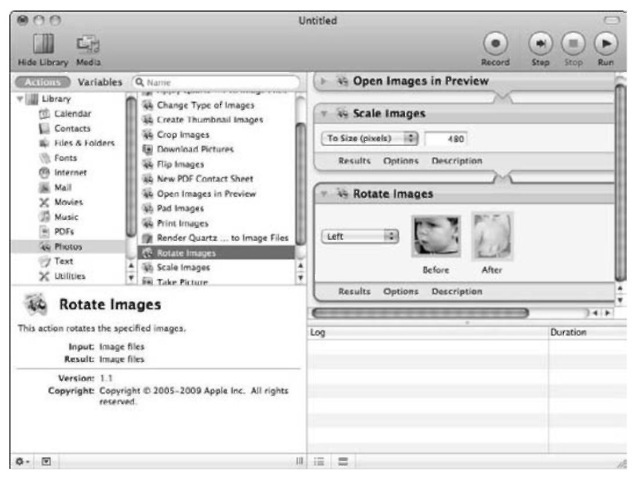Open the Media browser icon
640x477 pixels.
point(88,44)
